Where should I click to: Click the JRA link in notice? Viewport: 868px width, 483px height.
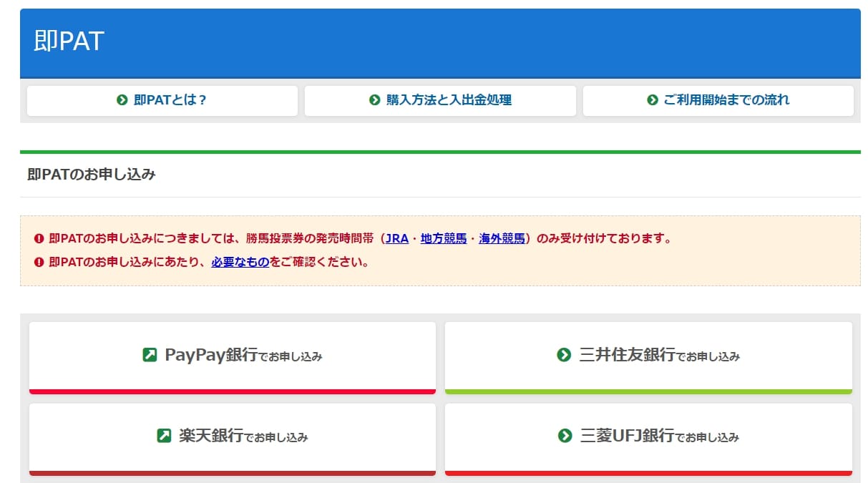pyautogui.click(x=397, y=239)
